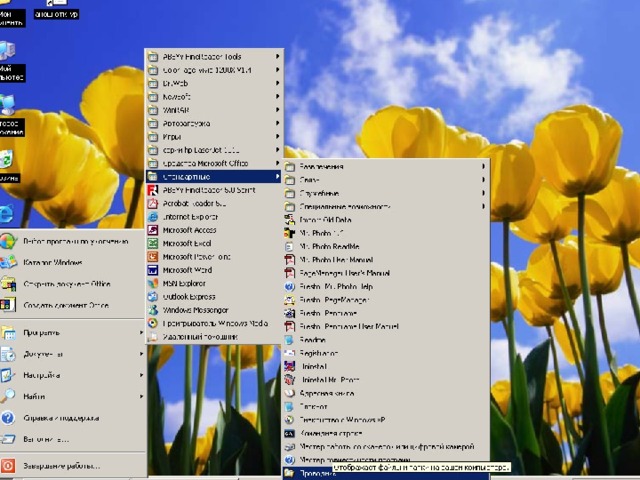Open Удаленный помощник entry
Screen dimensions: 640x480
coord(213,337)
